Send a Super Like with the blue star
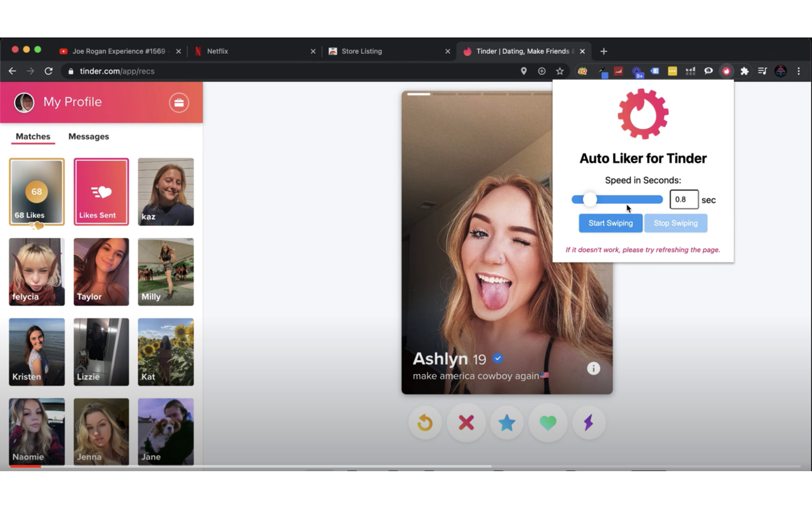 pyautogui.click(x=507, y=423)
